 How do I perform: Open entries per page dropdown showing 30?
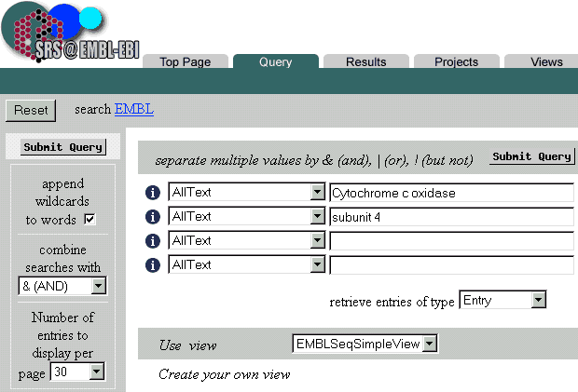click(77, 372)
